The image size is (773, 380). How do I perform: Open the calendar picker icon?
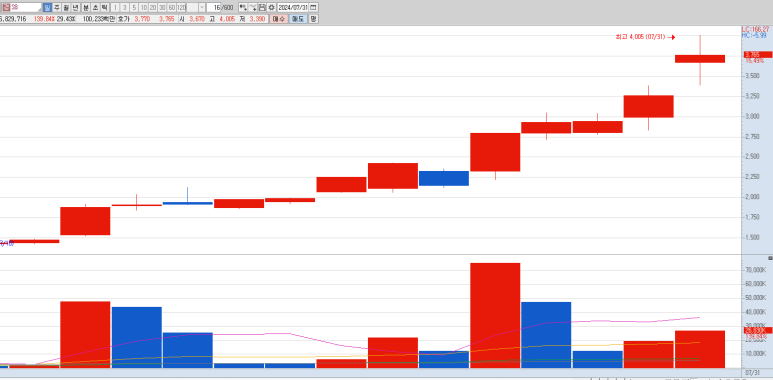point(314,7)
